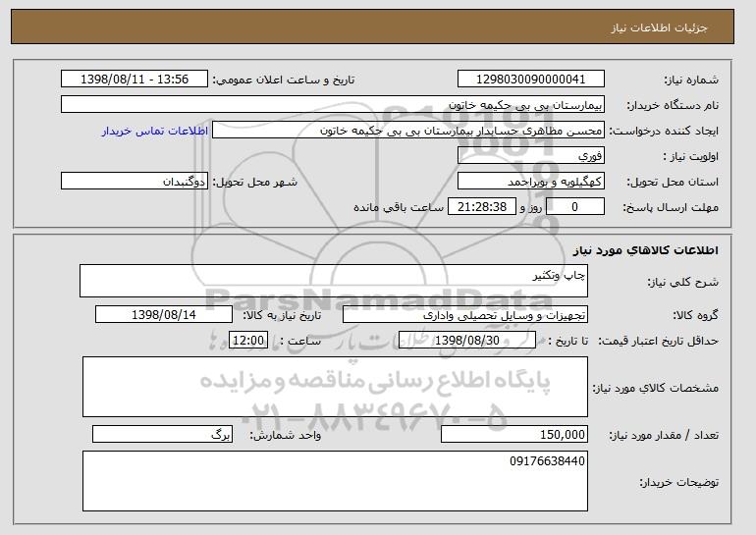Click the requester field محسن مظاهری حسابدار
This screenshot has width=756, height=535.
click(408, 131)
